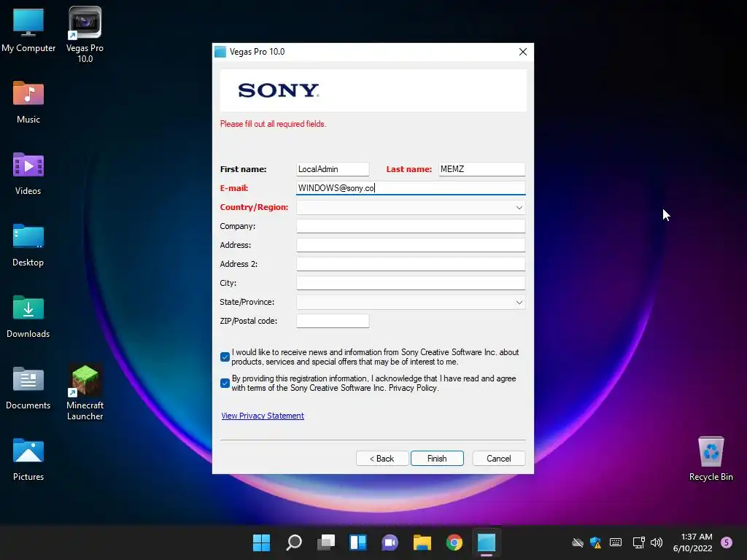The image size is (747, 560).
Task: Open Windows Security tray icon
Action: pyautogui.click(x=595, y=542)
